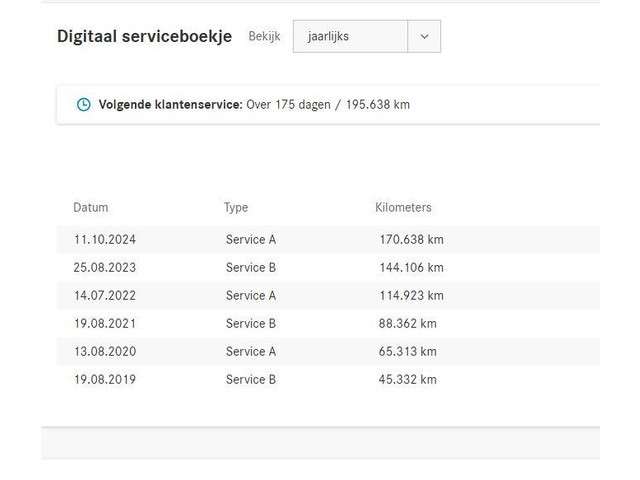Click the Digitaal serviceboekje heading

click(144, 37)
